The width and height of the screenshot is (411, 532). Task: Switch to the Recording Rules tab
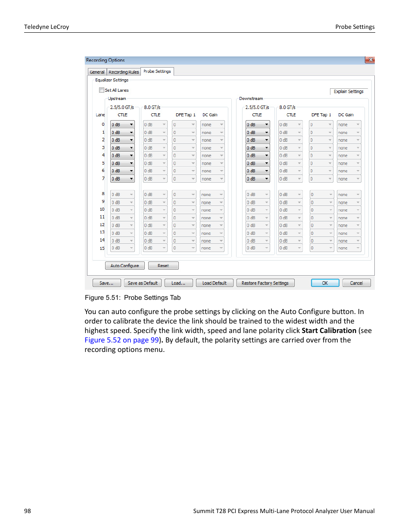point(124,72)
